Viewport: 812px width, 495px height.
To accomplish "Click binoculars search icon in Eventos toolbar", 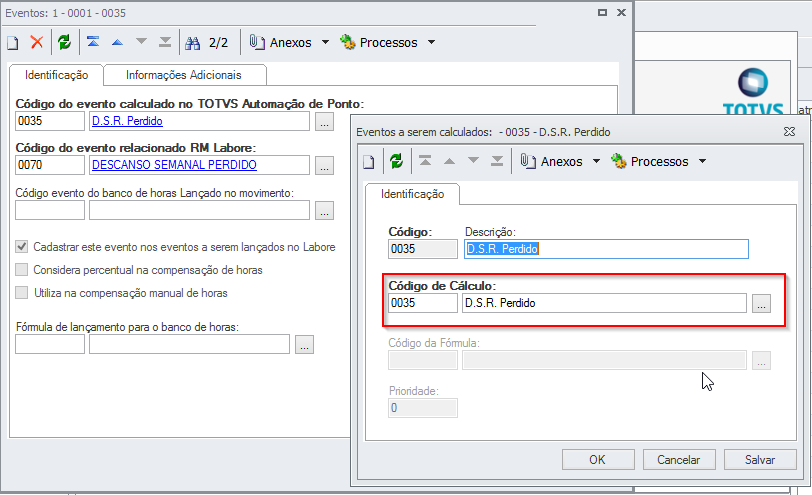I will 193,42.
